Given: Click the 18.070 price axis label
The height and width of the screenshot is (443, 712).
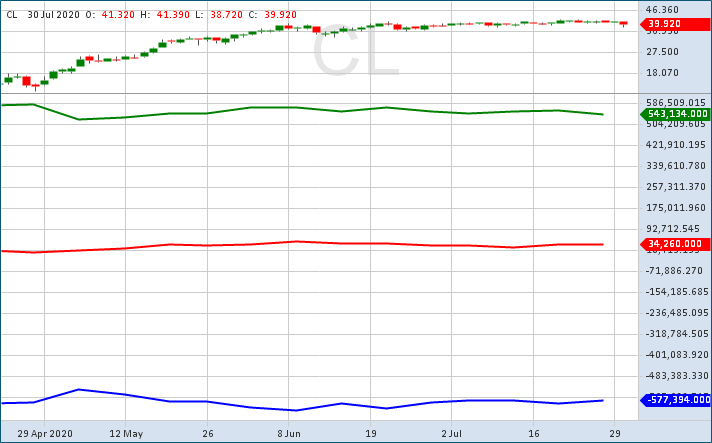Looking at the screenshot, I should (663, 73).
